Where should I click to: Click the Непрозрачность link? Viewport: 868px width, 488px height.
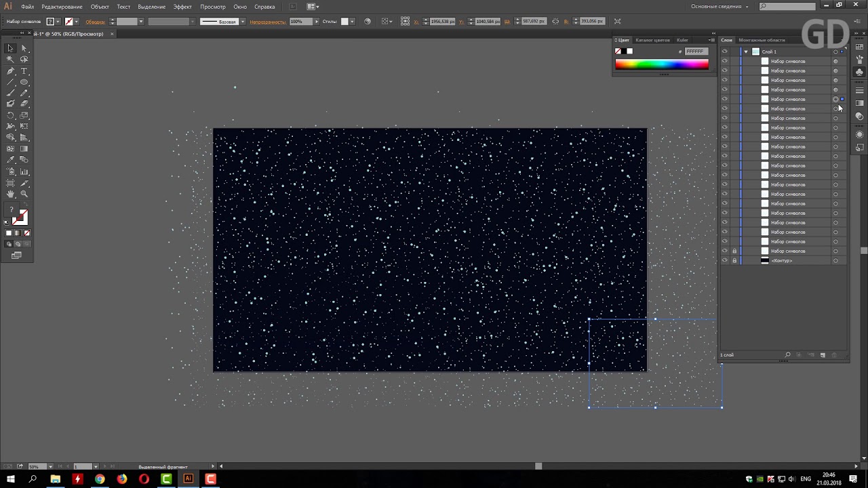click(x=267, y=22)
